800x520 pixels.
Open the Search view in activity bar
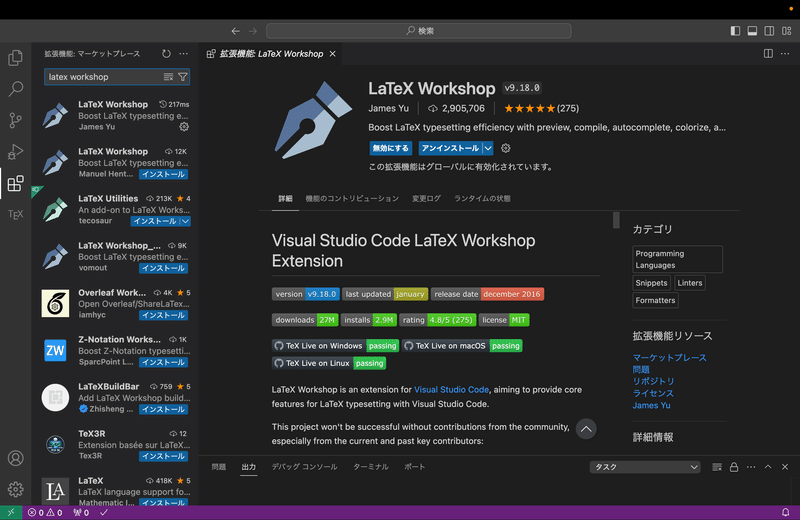[15, 89]
